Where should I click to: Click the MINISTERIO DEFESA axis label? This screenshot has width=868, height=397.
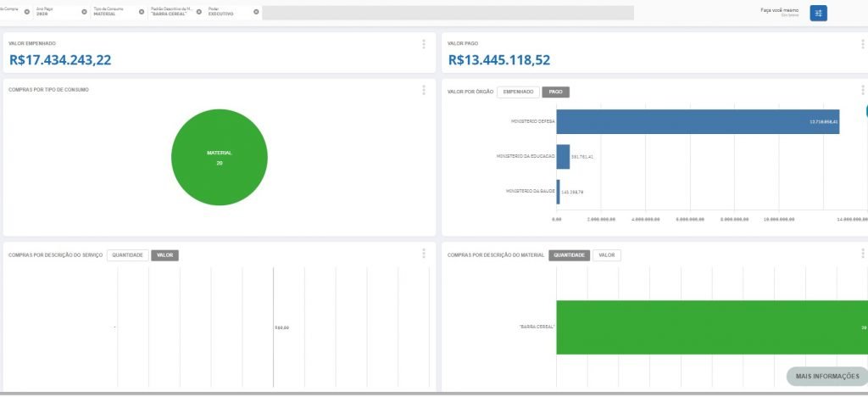(532, 120)
